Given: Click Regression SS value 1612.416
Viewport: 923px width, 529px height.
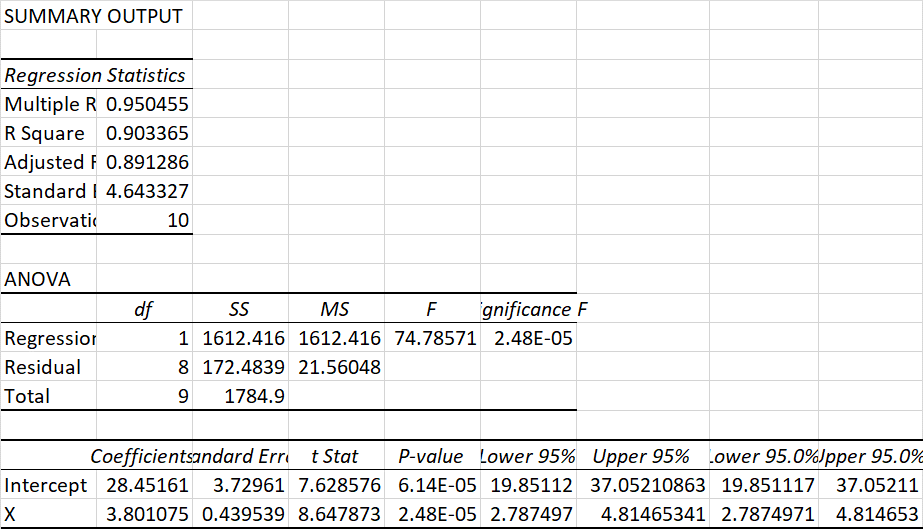Looking at the screenshot, I should click(244, 338).
